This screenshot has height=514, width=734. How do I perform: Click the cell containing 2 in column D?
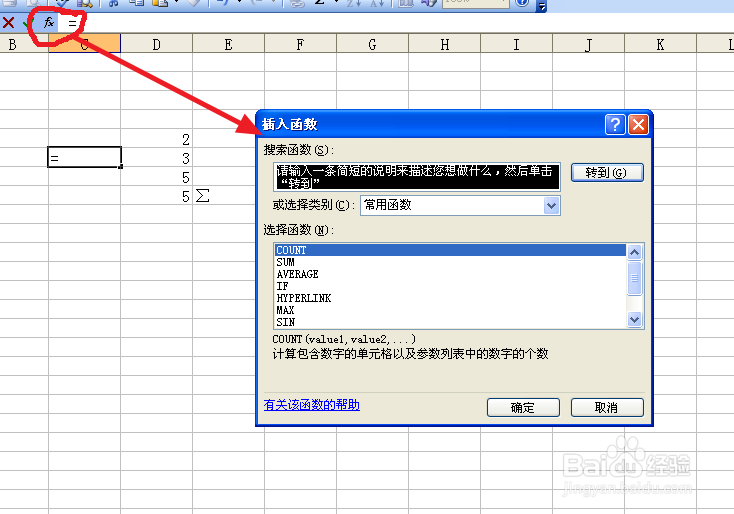(x=156, y=139)
